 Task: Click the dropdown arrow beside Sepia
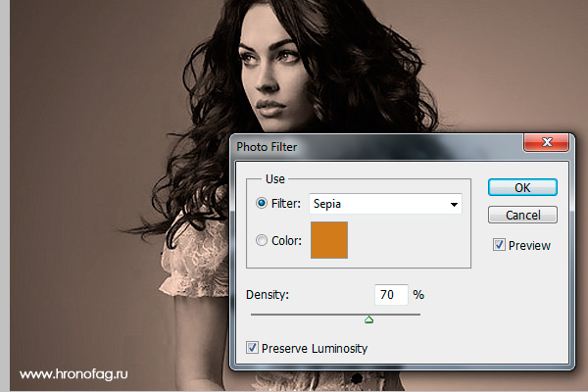[x=454, y=205]
